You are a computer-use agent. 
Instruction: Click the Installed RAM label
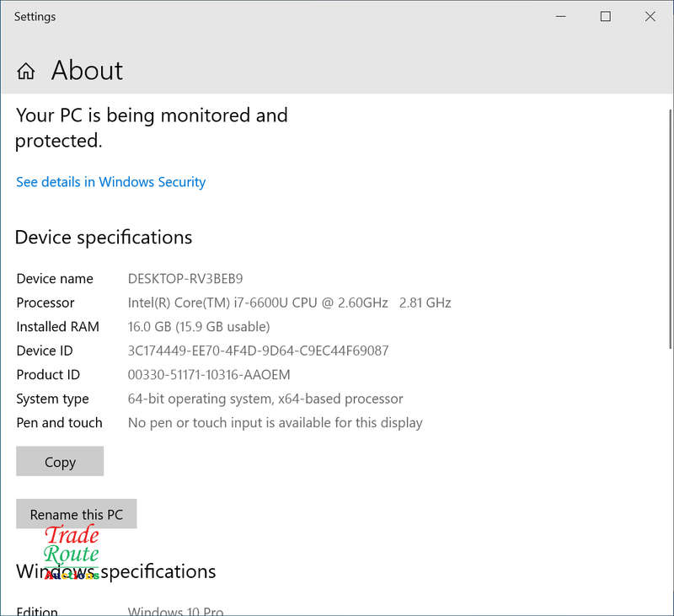pos(57,327)
